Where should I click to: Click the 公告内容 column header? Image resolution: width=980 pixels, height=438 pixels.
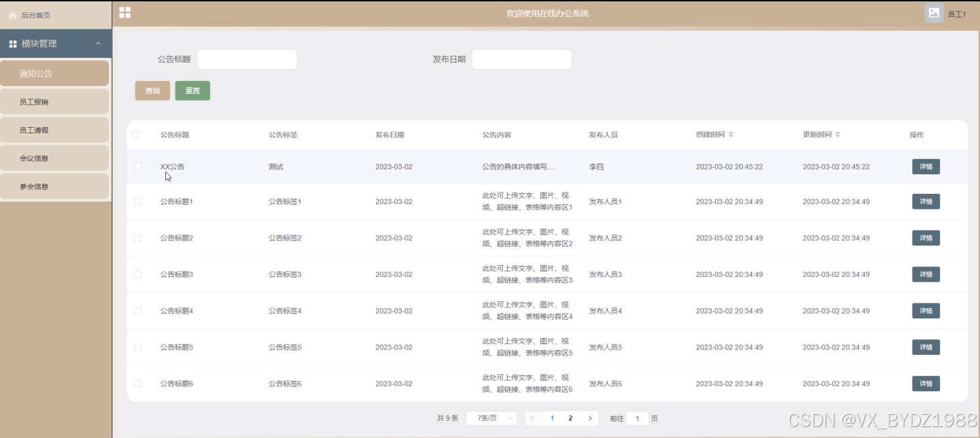(x=497, y=135)
